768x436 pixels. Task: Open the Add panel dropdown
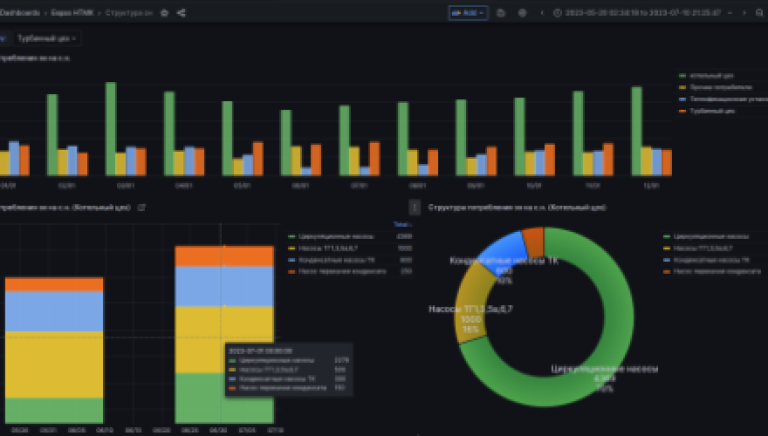[467, 13]
